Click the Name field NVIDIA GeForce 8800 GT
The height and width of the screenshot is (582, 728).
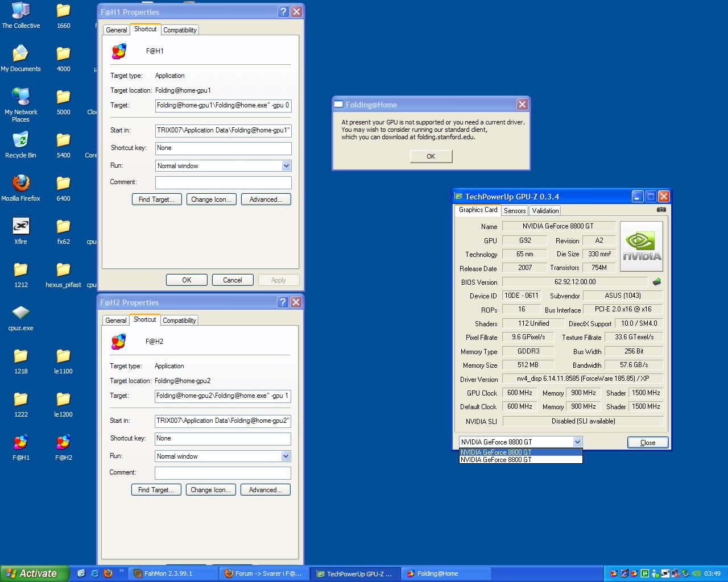pyautogui.click(x=558, y=226)
